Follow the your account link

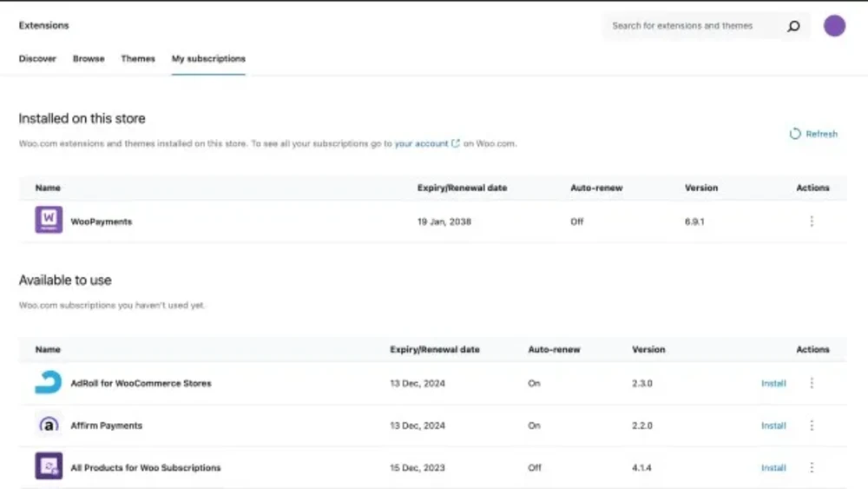[x=421, y=143]
